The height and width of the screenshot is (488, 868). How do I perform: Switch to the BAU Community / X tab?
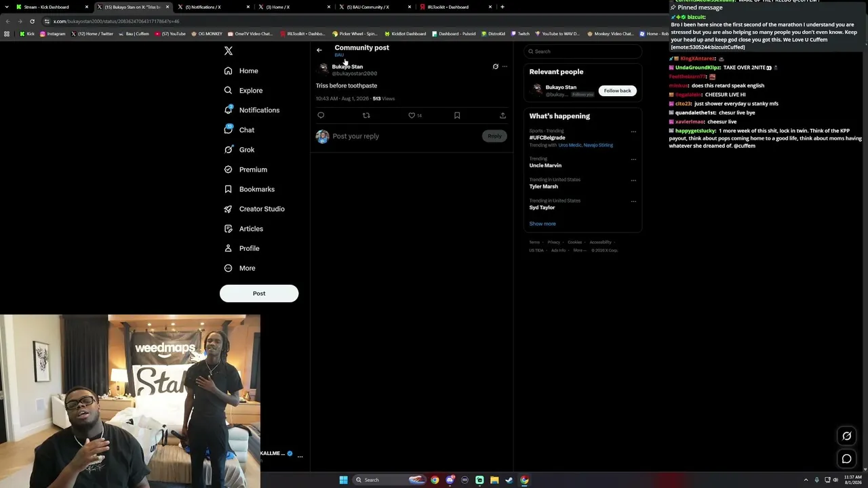pyautogui.click(x=374, y=7)
